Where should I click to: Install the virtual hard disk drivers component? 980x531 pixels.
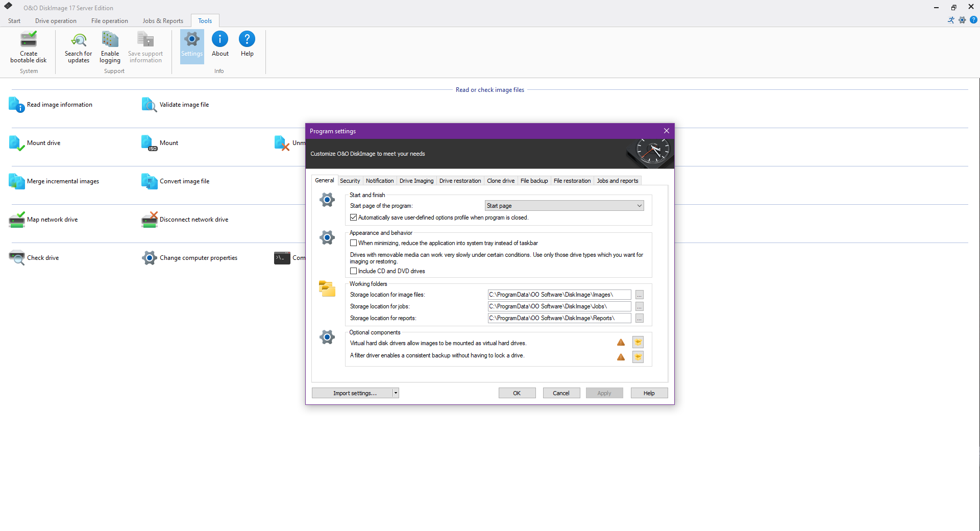coord(638,343)
